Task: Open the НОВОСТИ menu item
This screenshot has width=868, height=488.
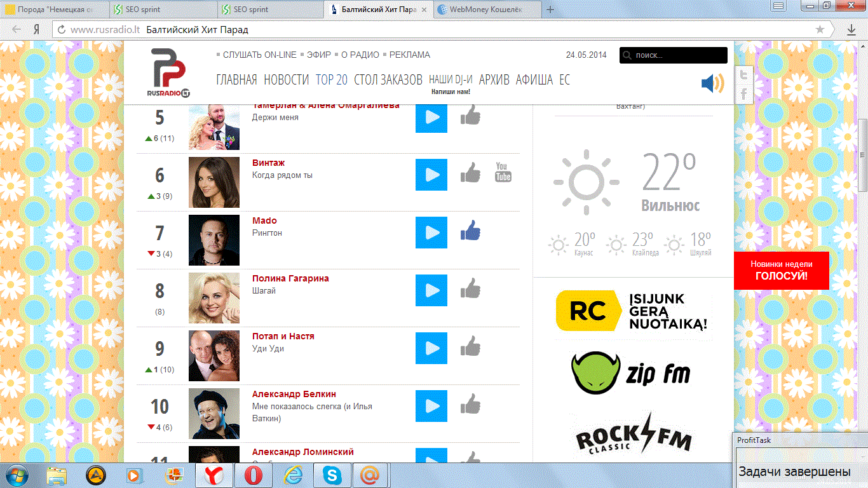Action: click(287, 79)
